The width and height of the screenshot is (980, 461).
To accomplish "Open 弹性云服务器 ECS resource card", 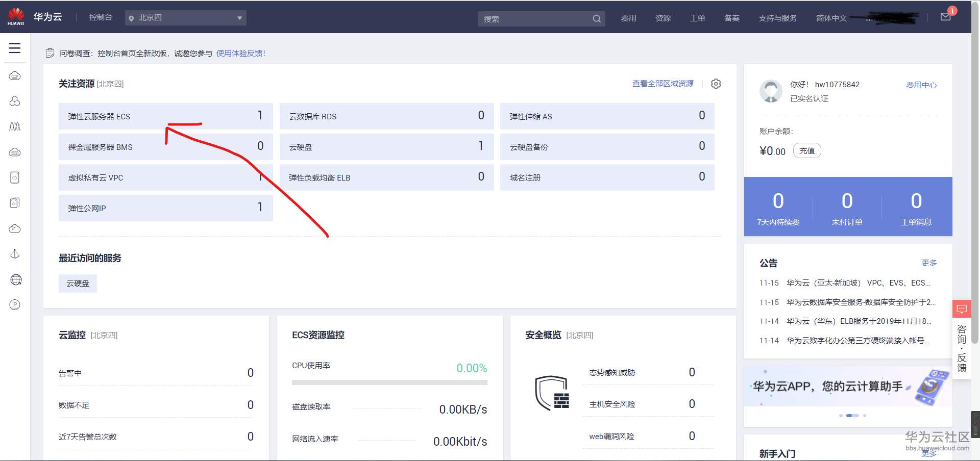I will click(166, 116).
